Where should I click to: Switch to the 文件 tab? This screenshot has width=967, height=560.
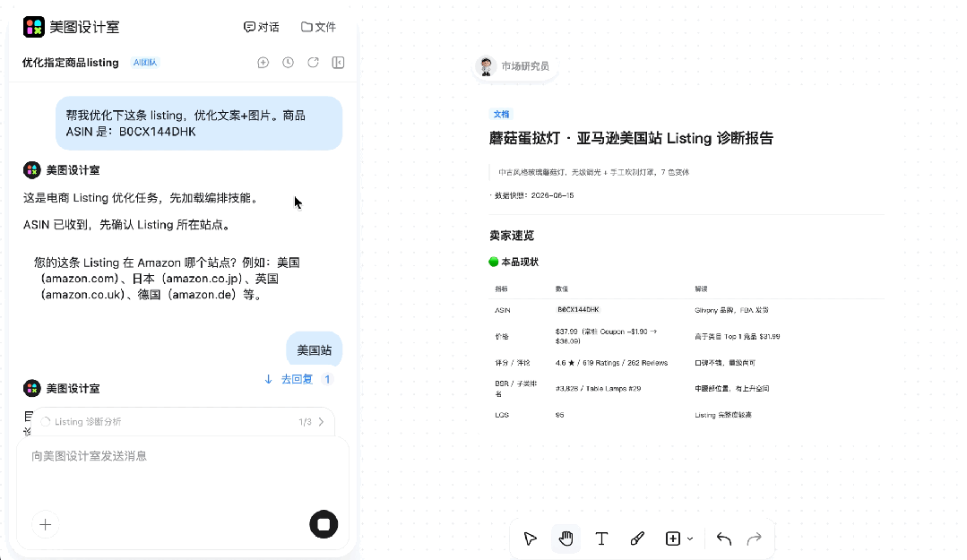pyautogui.click(x=318, y=27)
